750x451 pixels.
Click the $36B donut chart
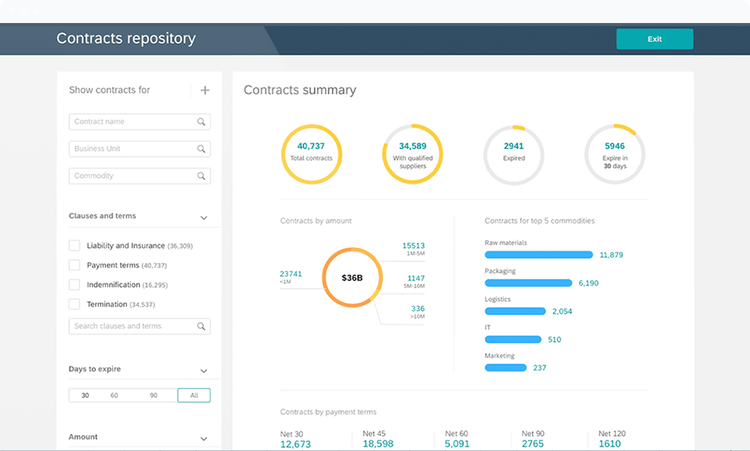[x=352, y=277]
